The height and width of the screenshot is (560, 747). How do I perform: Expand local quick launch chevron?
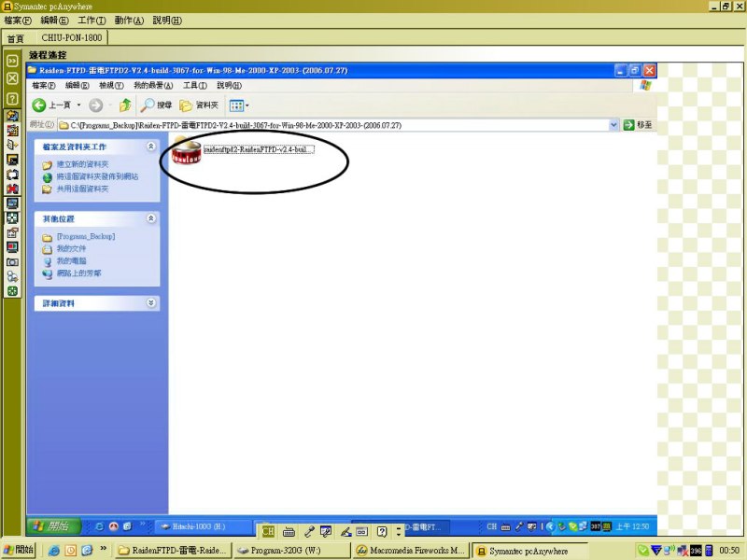pyautogui.click(x=103, y=549)
